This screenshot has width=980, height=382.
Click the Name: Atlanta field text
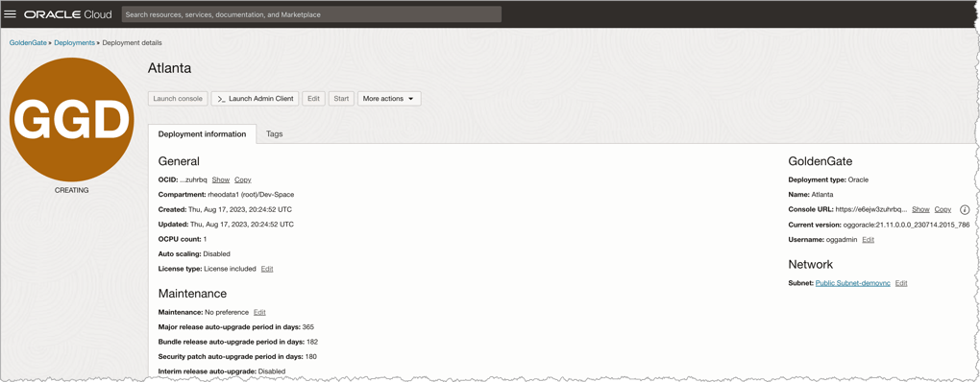(810, 195)
